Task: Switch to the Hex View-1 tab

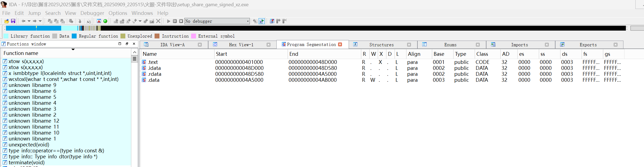Action: [241, 45]
